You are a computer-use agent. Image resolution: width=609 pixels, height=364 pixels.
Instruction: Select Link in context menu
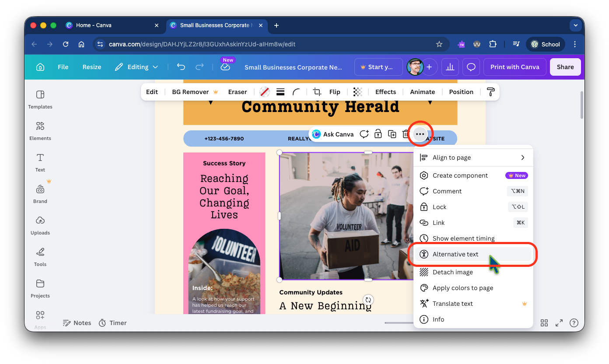(x=473, y=223)
